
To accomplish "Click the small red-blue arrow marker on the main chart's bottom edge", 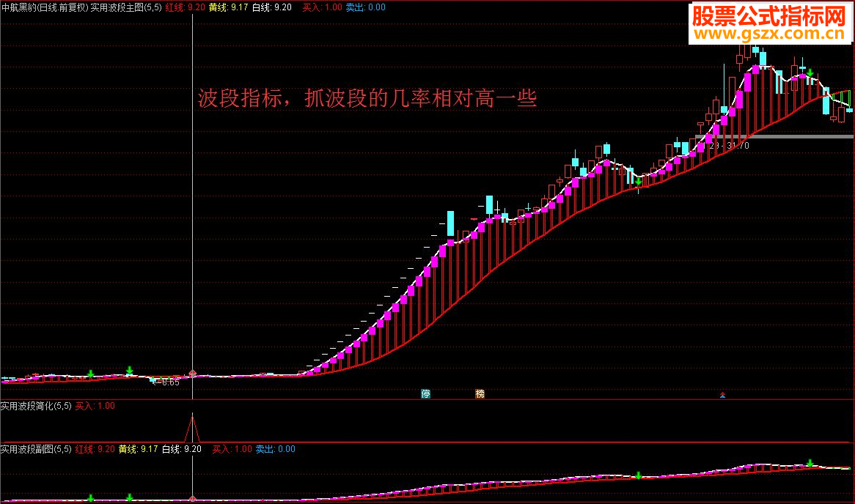I will (722, 395).
